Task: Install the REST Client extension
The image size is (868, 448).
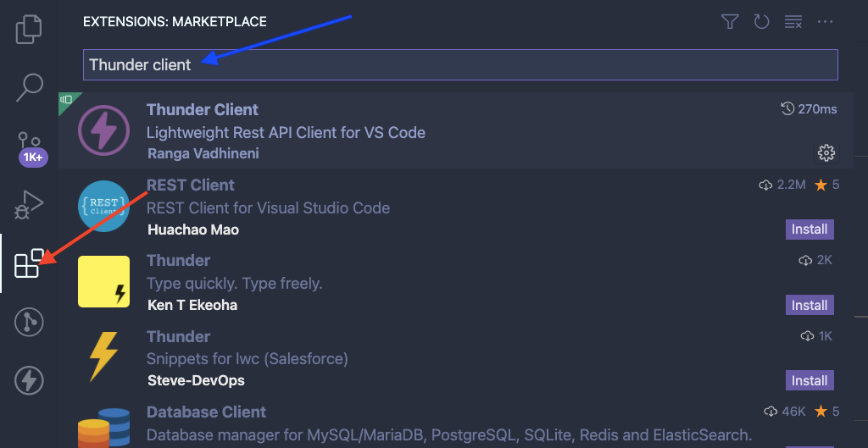Action: coord(810,229)
